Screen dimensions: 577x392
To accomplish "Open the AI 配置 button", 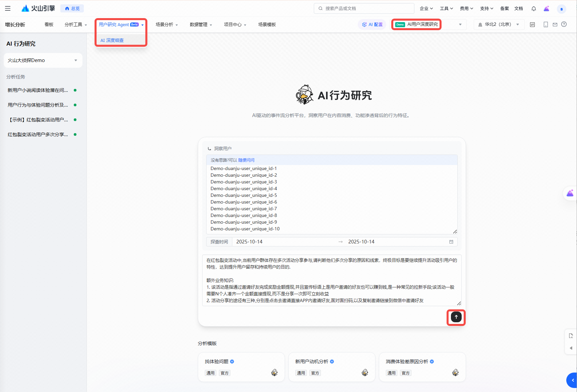I will 372,24.
